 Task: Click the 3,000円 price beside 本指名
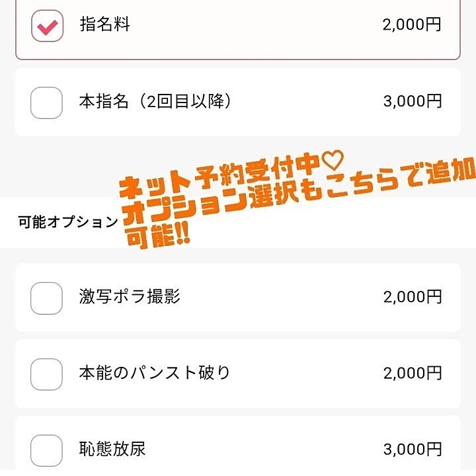coord(413,102)
